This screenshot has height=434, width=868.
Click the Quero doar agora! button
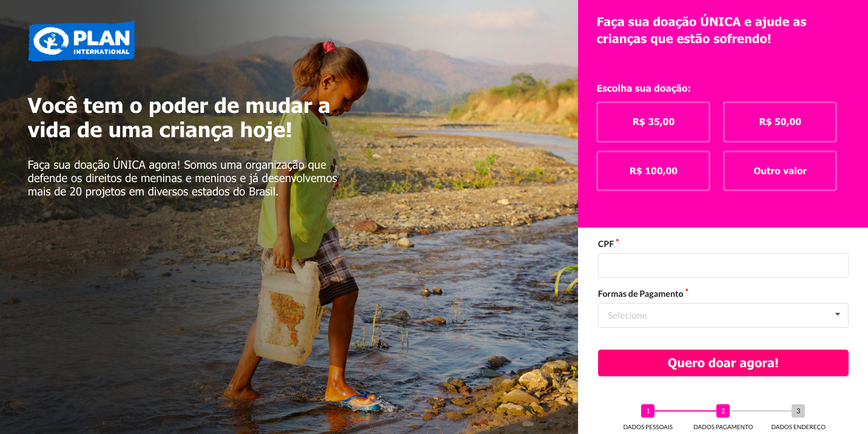coord(723,363)
